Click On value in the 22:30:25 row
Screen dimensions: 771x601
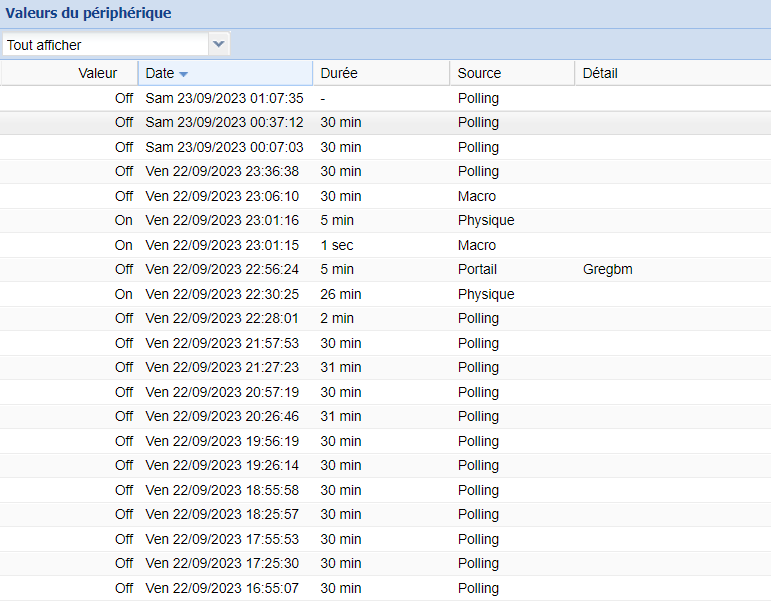pos(124,294)
